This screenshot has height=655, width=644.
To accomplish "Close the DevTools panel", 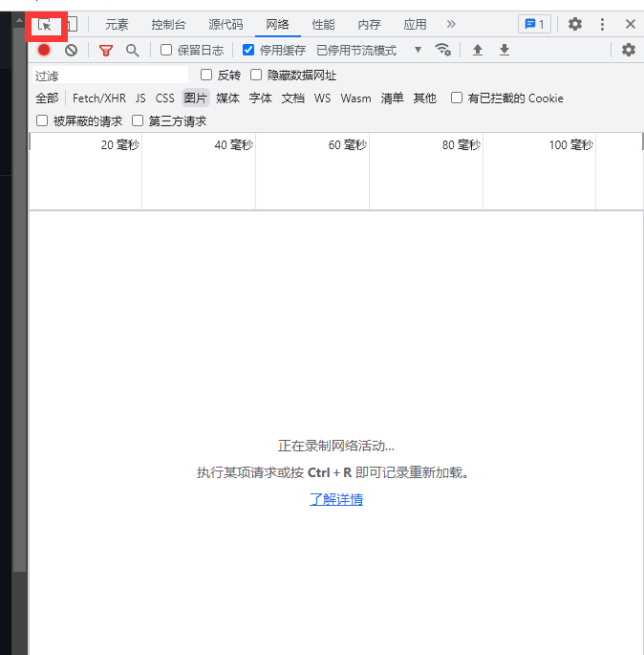I will [x=631, y=24].
